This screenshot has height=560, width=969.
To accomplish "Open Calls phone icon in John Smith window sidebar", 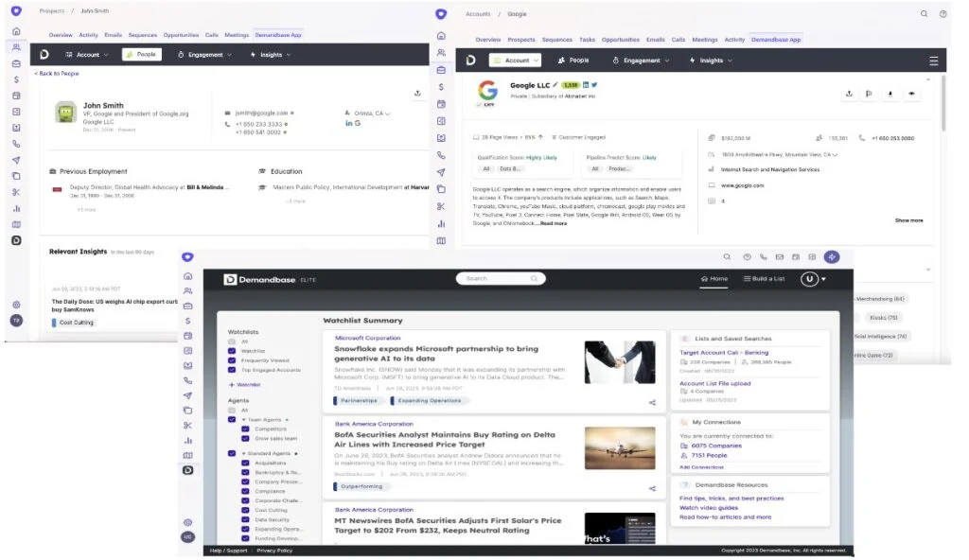I will [x=17, y=144].
